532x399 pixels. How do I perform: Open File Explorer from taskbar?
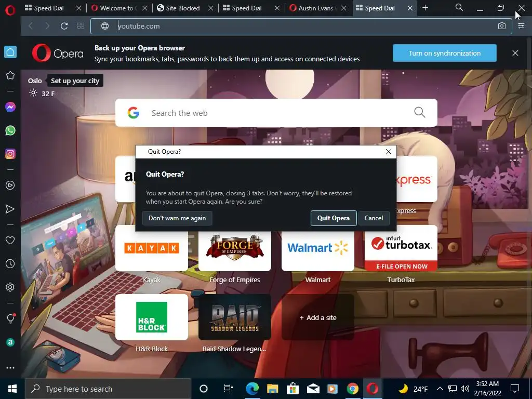pos(272,389)
